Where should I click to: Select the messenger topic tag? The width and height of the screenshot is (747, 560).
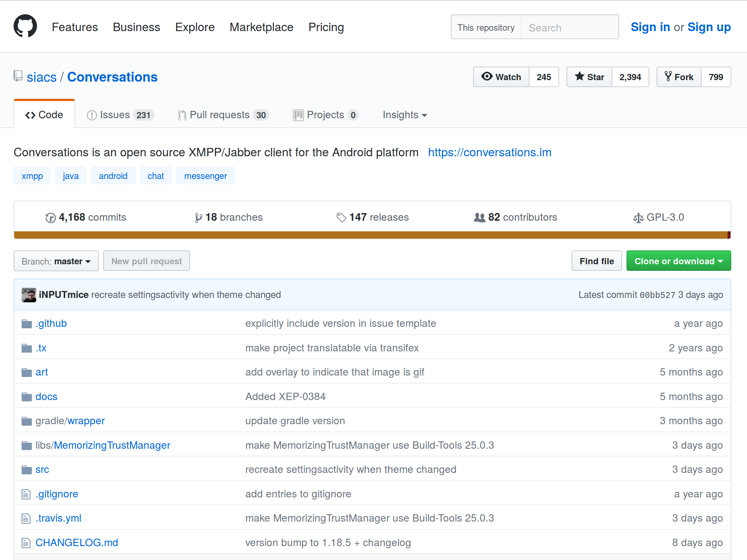[x=205, y=176]
